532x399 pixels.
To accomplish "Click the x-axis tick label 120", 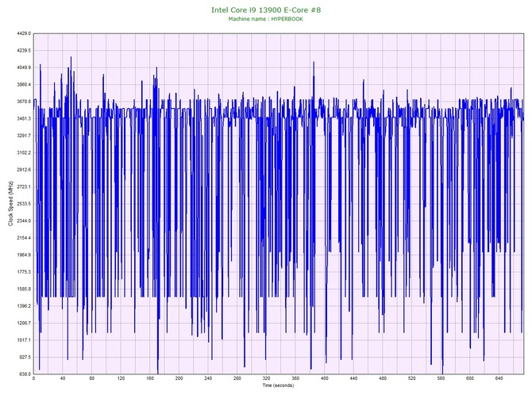I will [x=121, y=378].
